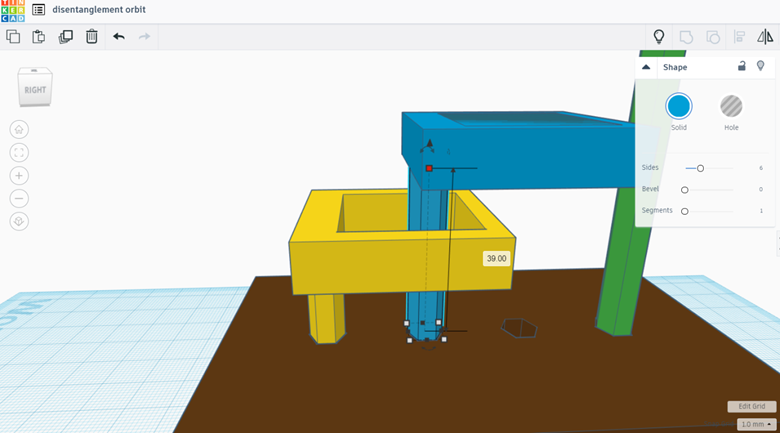Undo the last action
The width and height of the screenshot is (780, 433).
click(118, 36)
